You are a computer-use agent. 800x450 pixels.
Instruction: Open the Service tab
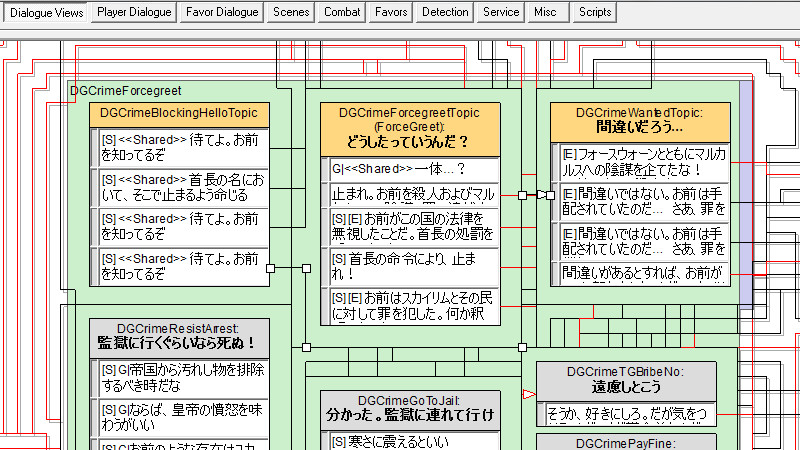[x=501, y=12]
